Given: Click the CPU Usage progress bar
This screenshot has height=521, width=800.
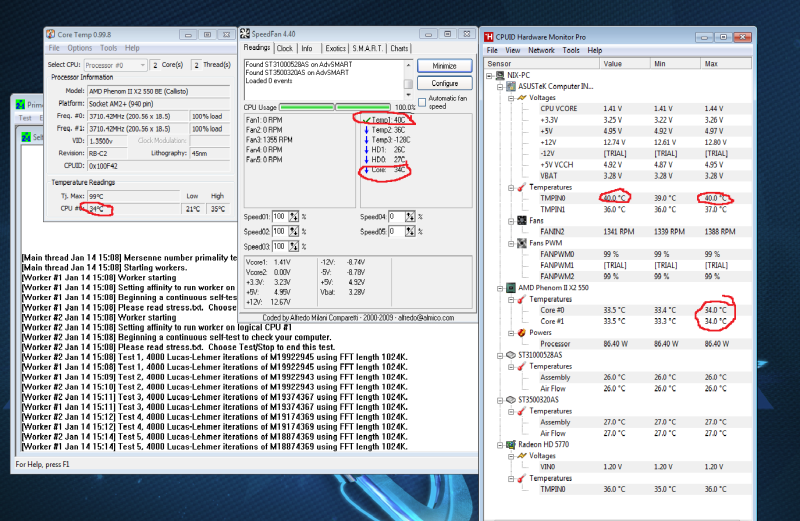Looking at the screenshot, I should click(x=335, y=107).
